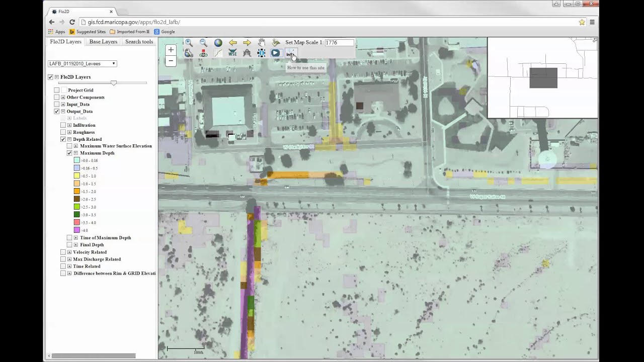644x362 pixels.
Task: Click the route map tool beside the hand icon
Action: point(276,43)
